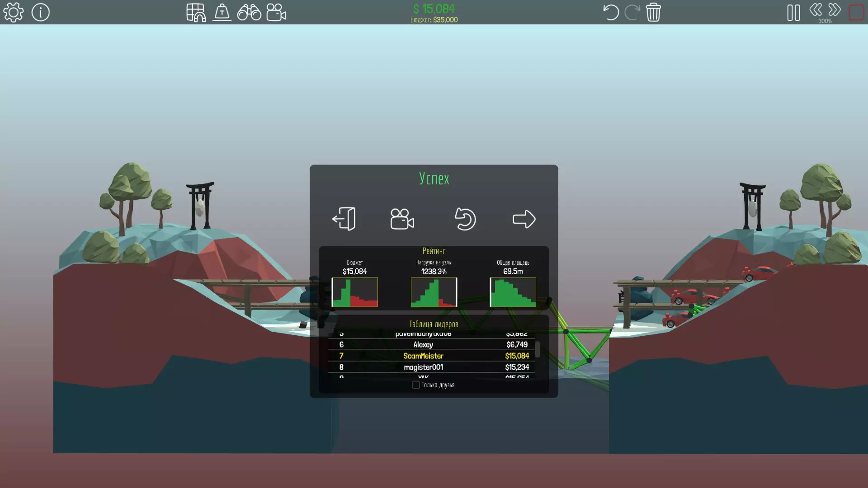Click the level info icon
Viewport: 868px width, 488px height.
pyautogui.click(x=41, y=12)
